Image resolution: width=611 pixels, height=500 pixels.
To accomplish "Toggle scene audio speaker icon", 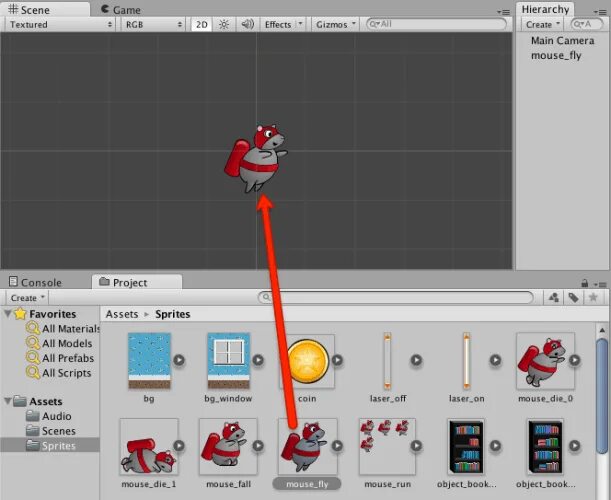I will point(247,25).
